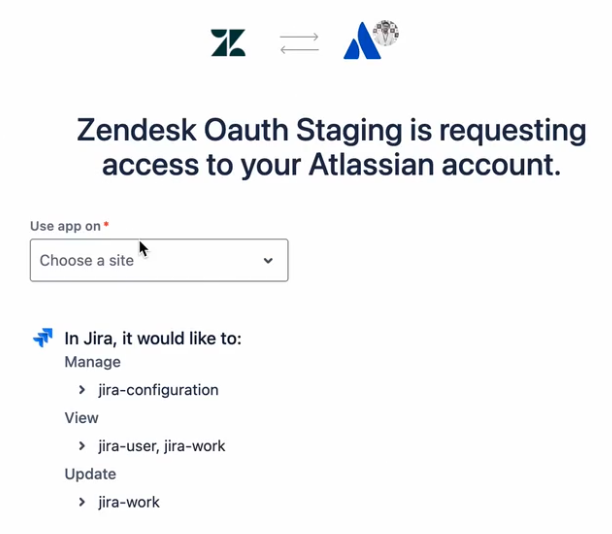Expand the jira-work chevron under Update
The height and width of the screenshot is (534, 612).
(x=82, y=502)
